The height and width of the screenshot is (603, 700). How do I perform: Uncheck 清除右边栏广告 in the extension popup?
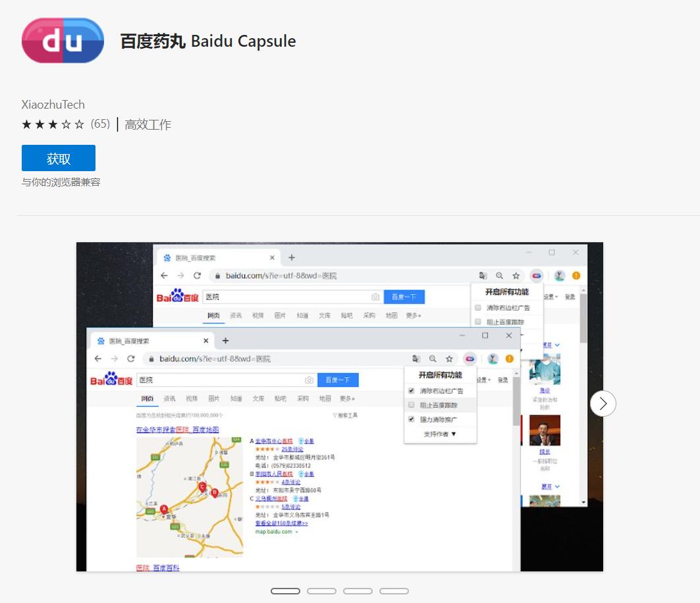pos(411,390)
